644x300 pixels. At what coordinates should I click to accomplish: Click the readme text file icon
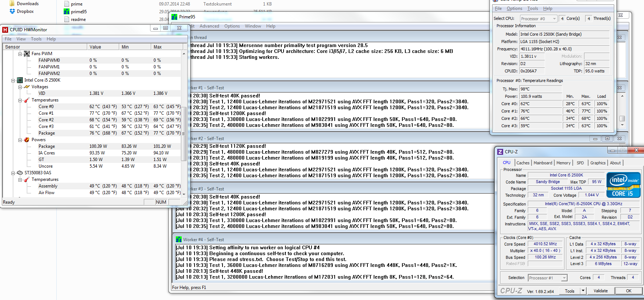pyautogui.click(x=67, y=19)
